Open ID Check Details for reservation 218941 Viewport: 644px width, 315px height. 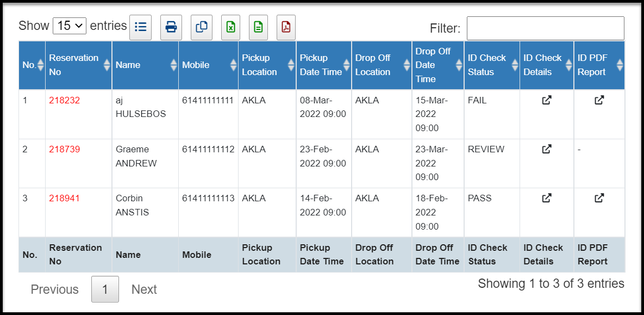point(547,198)
